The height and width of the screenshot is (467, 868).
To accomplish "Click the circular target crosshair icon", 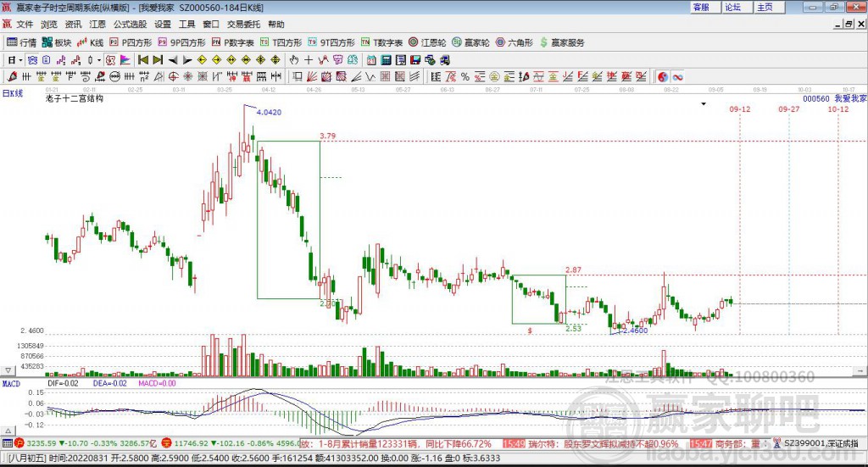I will click(173, 76).
